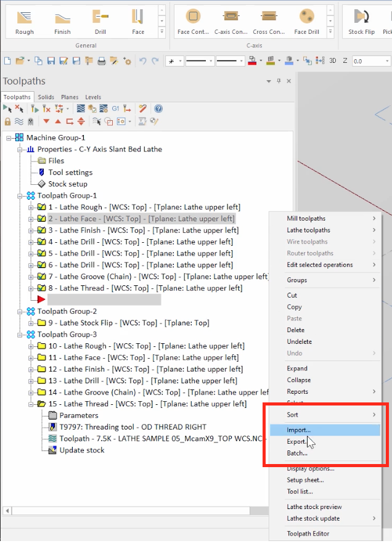Click horizontal scrollbar left arrow
The image size is (392, 546).
point(7,511)
